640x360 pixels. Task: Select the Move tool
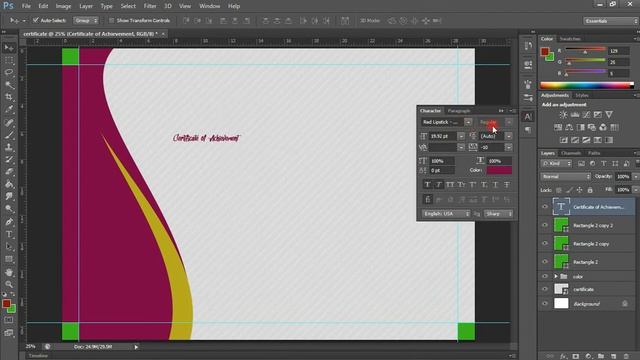(x=9, y=48)
